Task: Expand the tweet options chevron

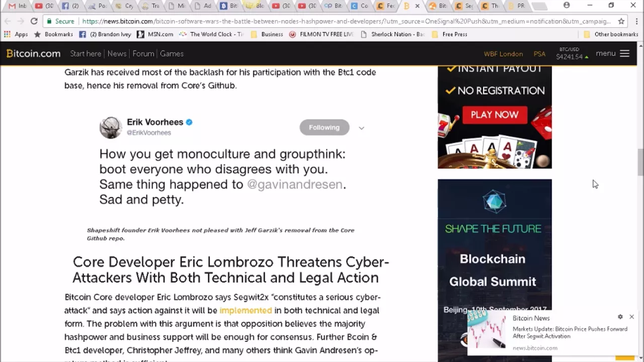Action: [x=361, y=128]
